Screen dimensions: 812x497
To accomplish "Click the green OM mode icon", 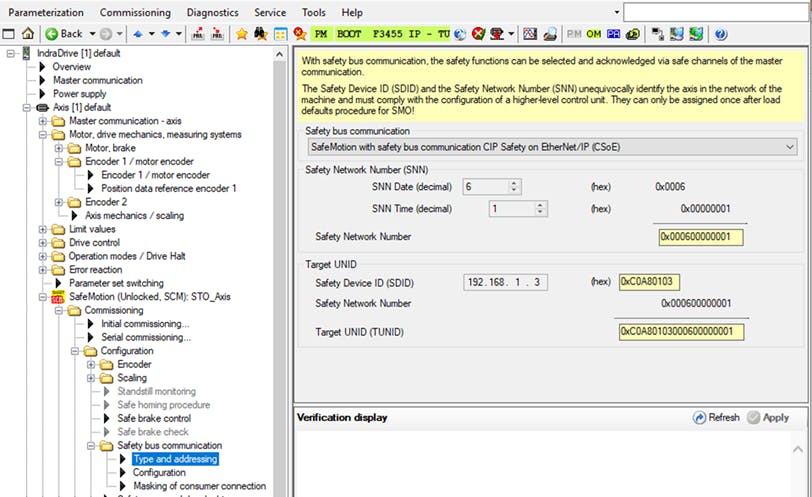I will pos(593,34).
